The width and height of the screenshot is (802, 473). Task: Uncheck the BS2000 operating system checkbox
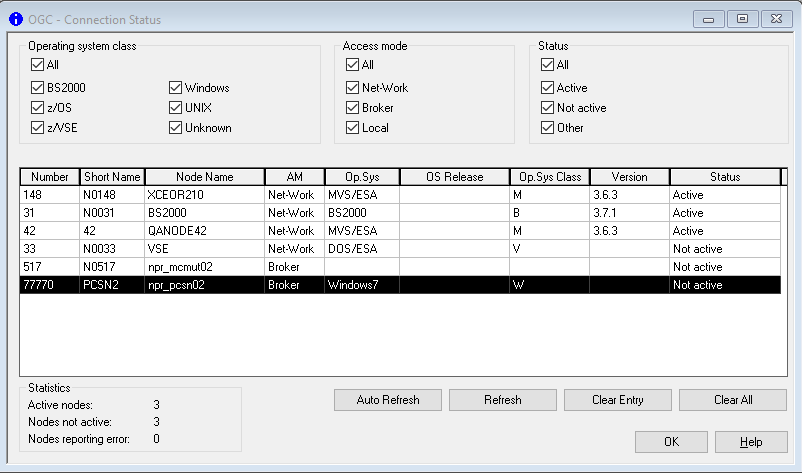38,88
